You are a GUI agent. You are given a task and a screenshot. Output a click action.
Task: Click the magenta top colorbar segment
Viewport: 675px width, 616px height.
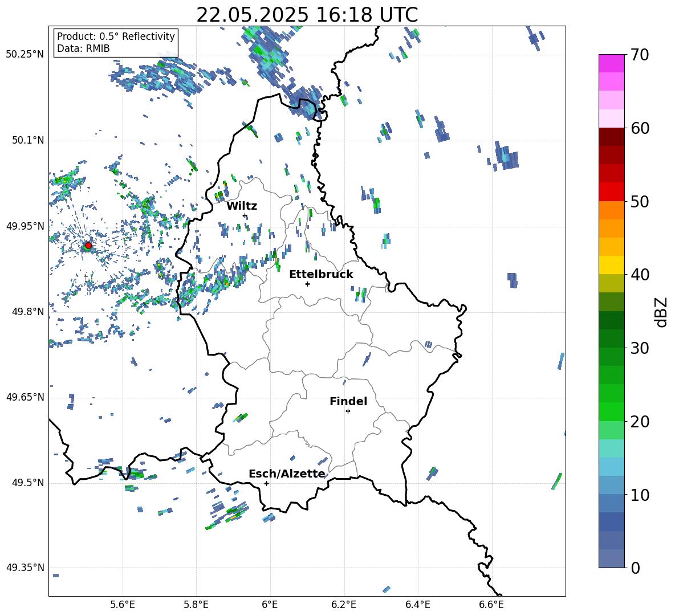[x=611, y=63]
